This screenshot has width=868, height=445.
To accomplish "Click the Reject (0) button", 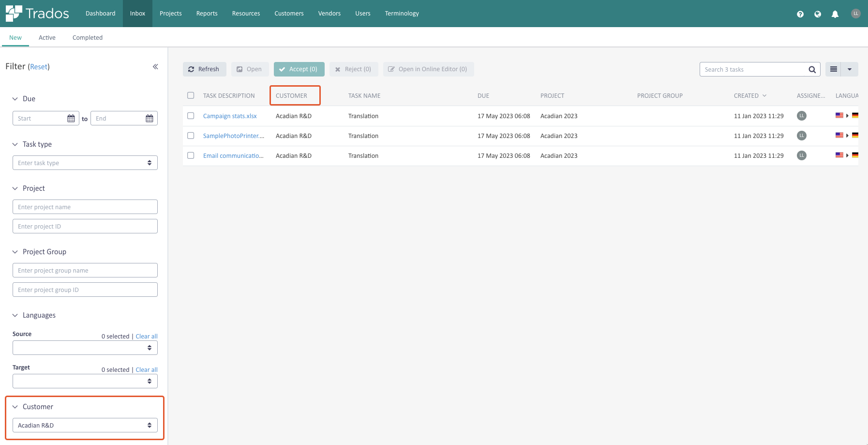I will point(354,69).
